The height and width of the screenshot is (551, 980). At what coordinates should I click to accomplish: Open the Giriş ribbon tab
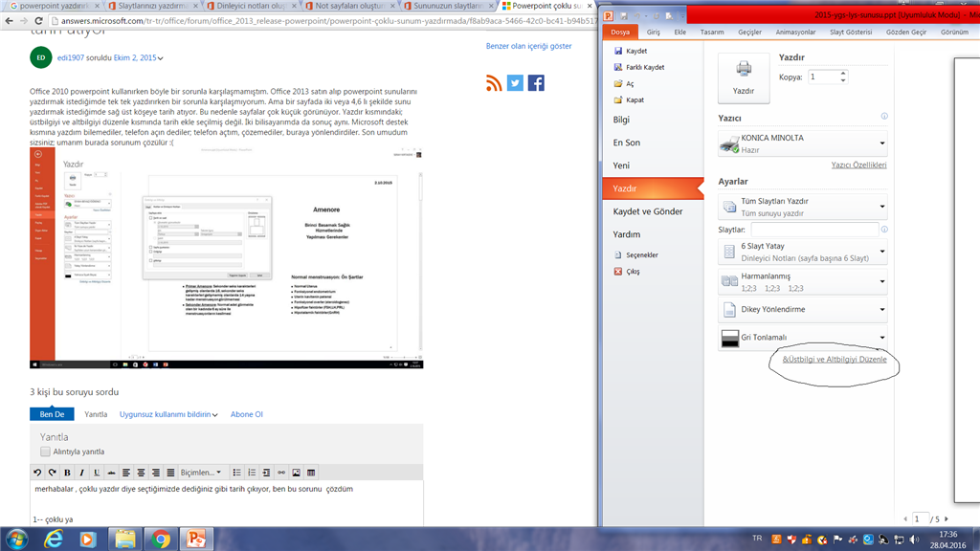(x=653, y=32)
